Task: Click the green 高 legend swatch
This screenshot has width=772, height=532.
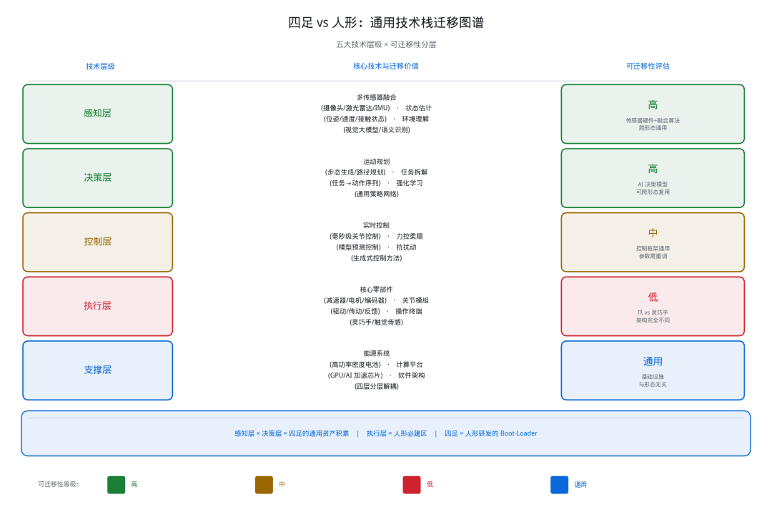Action: click(117, 485)
